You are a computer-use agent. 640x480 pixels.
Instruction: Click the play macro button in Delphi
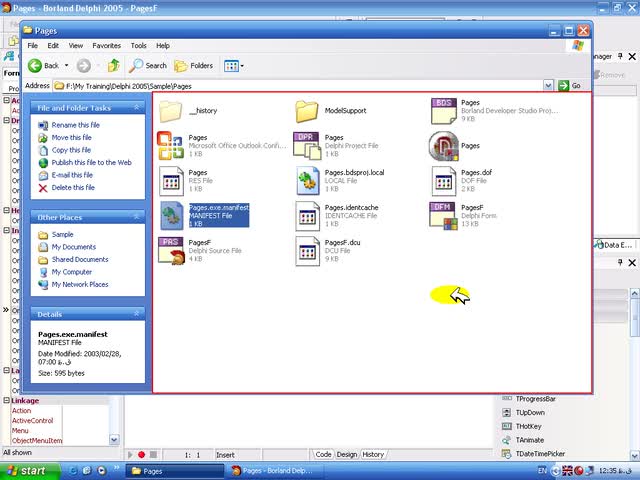(130, 455)
